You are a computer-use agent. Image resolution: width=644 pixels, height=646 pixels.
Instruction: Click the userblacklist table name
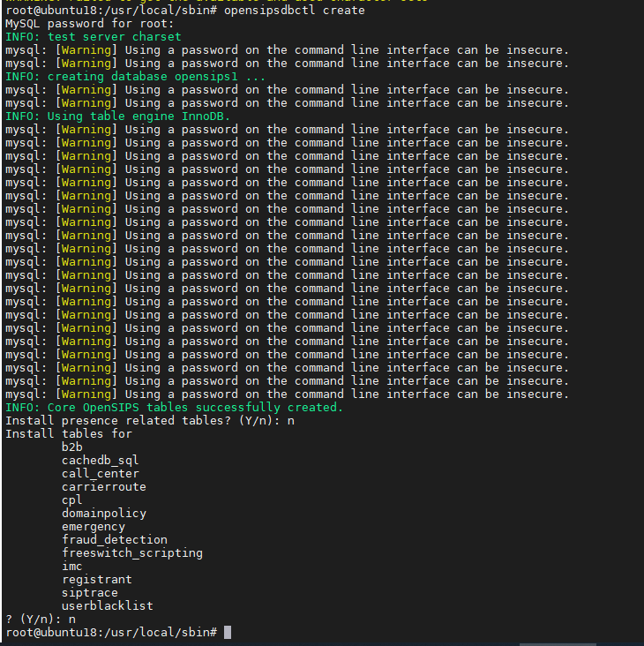click(x=107, y=606)
